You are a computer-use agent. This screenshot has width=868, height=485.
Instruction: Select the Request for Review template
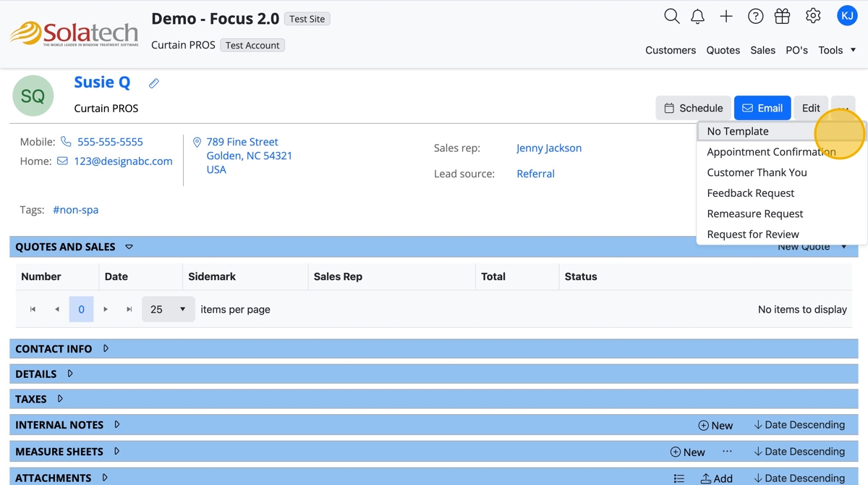[752, 235]
